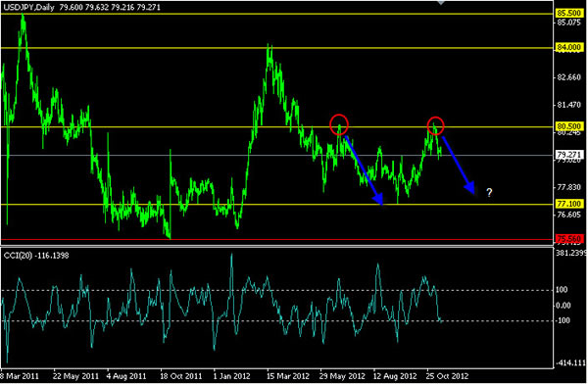588x384 pixels.
Task: Click the 80.500 yellow price label
Action: coord(568,126)
